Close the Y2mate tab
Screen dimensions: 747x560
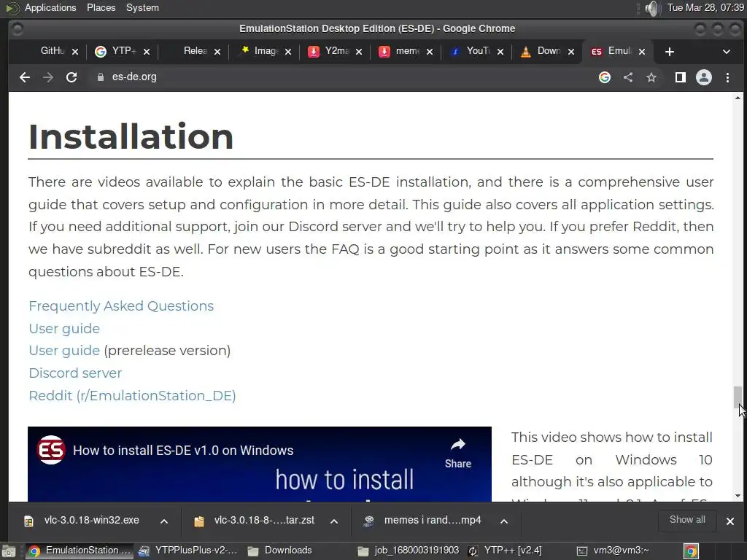359,52
